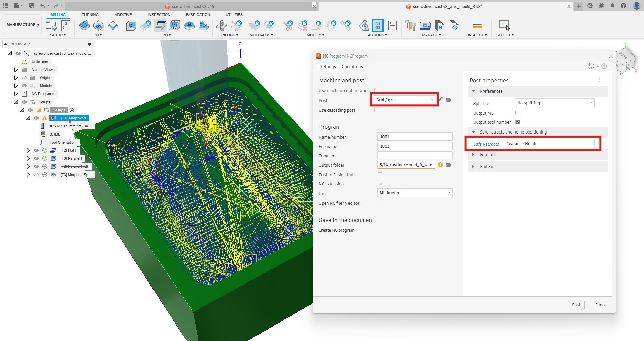Undo the last action
Screen dimensions: 644x341
pos(42,6)
